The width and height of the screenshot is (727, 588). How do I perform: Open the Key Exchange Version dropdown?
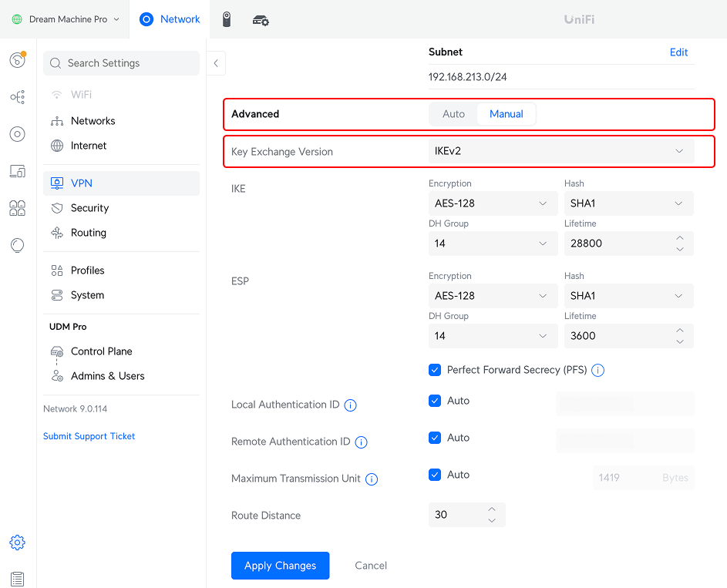tap(561, 151)
